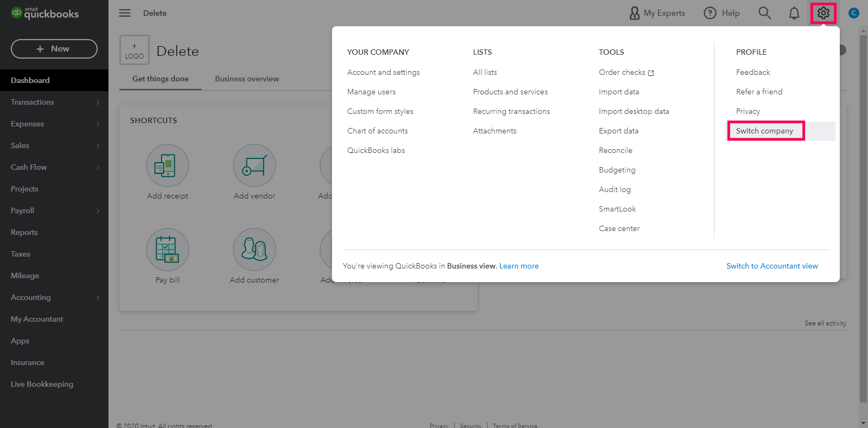This screenshot has height=428, width=868.
Task: Click See all activity link
Action: pos(825,323)
